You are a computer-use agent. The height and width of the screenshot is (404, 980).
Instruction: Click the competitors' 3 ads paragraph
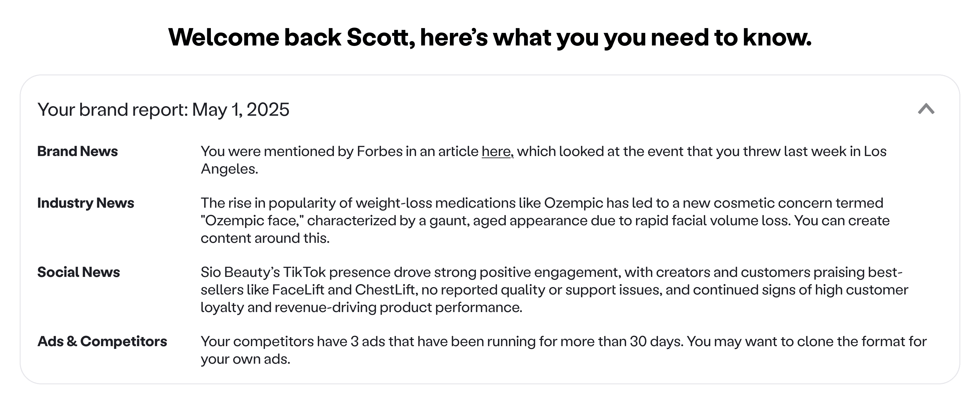tap(563, 350)
